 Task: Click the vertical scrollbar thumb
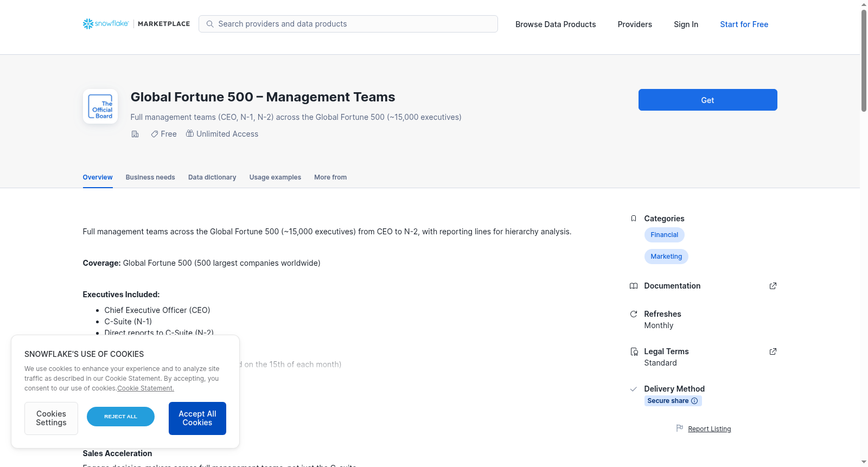coord(864,60)
